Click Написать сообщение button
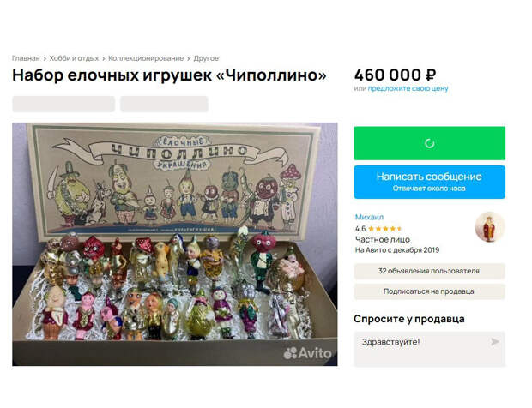The image size is (532, 408). pos(430,182)
